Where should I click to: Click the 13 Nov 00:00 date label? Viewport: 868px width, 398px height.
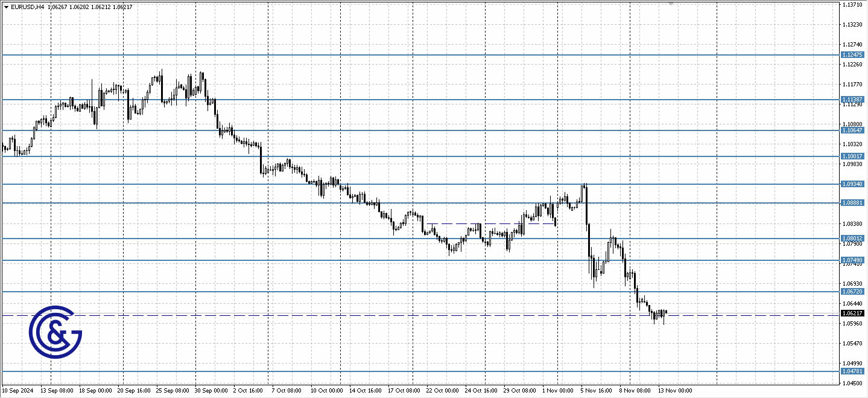[x=674, y=390]
